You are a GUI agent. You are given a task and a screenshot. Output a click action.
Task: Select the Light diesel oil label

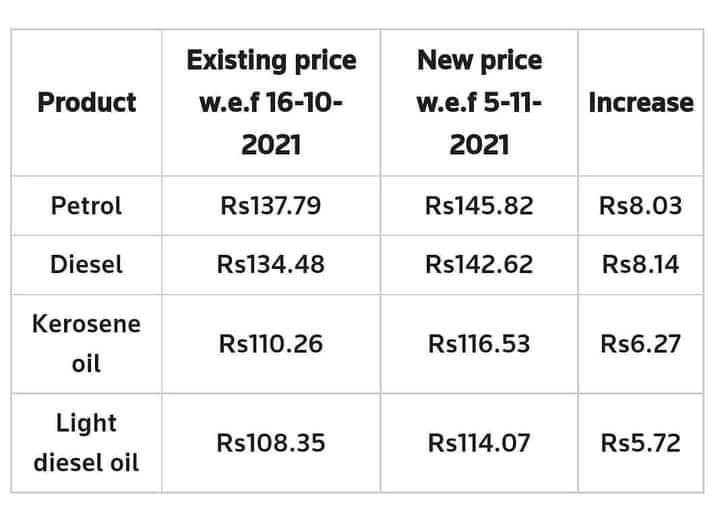point(87,443)
